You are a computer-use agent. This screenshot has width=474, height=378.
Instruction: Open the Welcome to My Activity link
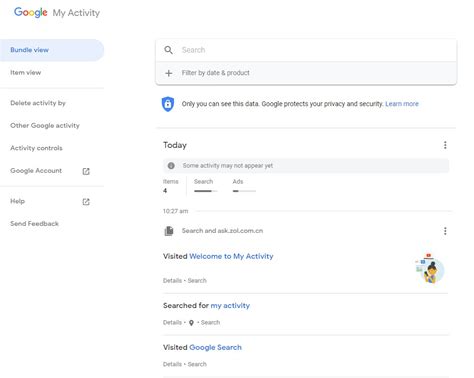coord(231,256)
